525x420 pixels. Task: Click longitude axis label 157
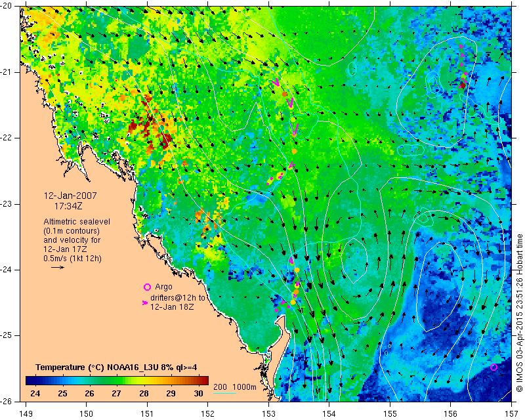pos(511,414)
